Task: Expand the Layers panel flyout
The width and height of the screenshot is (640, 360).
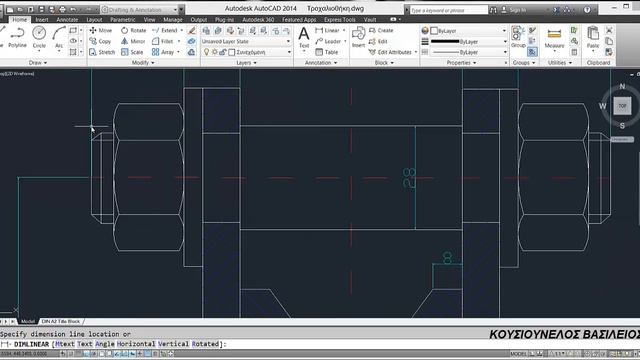Action: point(247,62)
